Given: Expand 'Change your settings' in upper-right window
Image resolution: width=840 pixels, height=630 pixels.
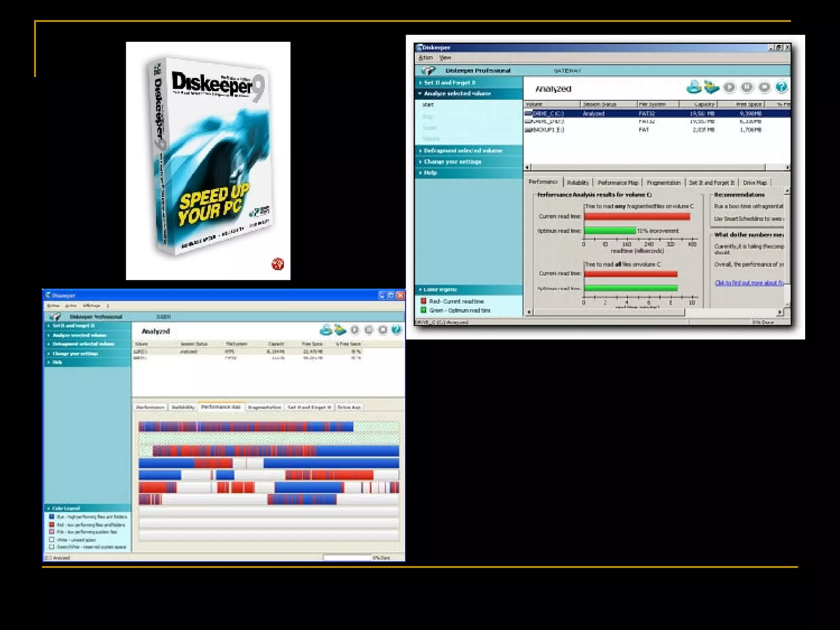Looking at the screenshot, I should pyautogui.click(x=452, y=162).
